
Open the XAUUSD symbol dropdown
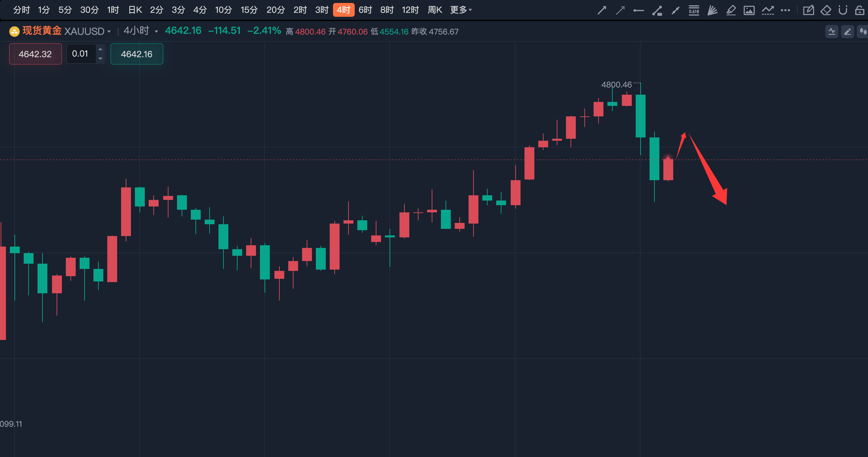(109, 32)
